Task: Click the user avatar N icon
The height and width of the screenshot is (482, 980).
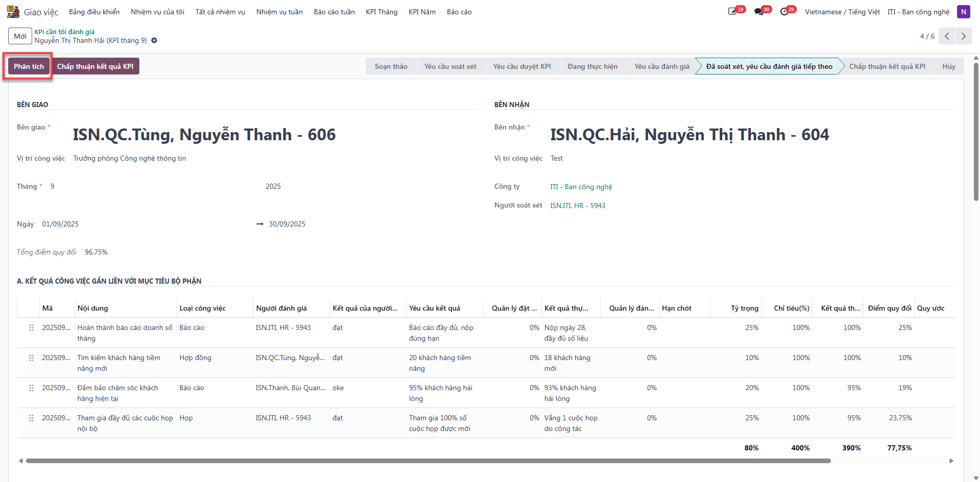Action: (x=963, y=12)
